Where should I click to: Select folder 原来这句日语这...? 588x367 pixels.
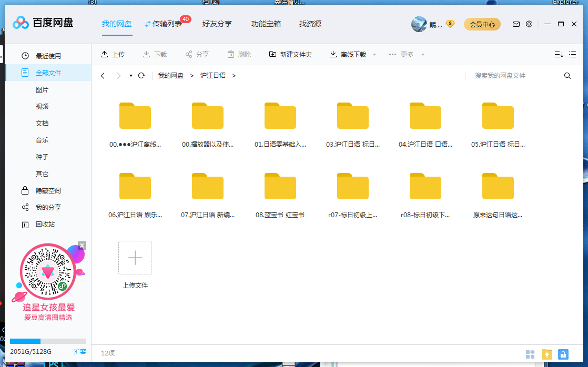coord(498,196)
